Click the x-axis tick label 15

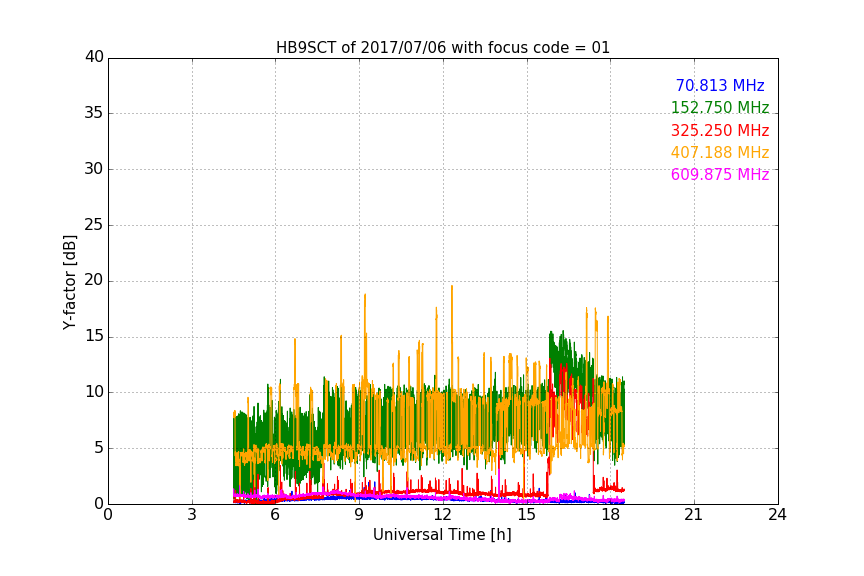pos(527,515)
